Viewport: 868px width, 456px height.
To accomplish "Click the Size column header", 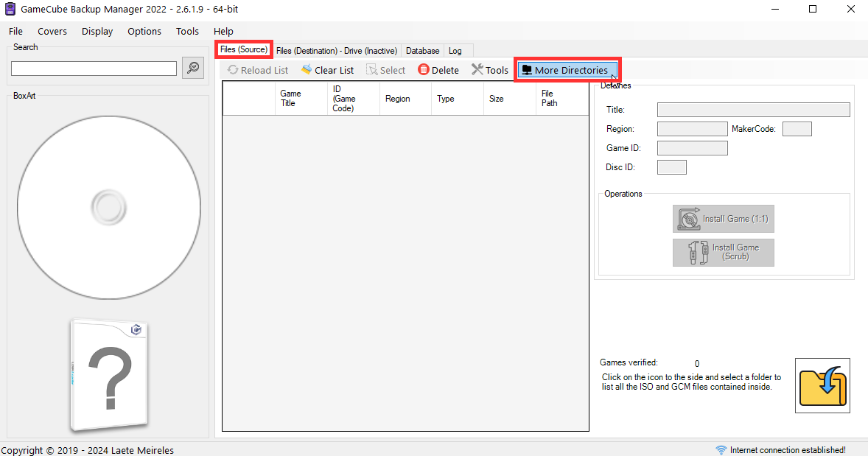I will pos(497,98).
